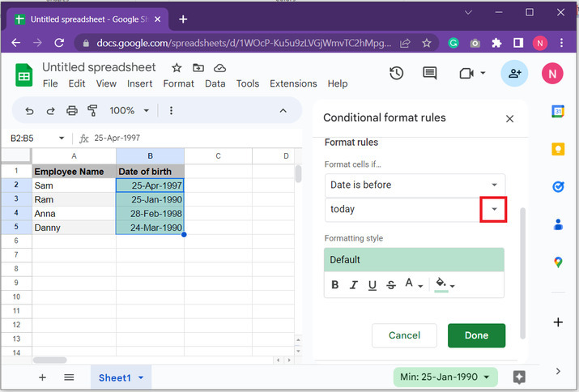Open the Data menu
Screen dimensions: 579x392
(x=215, y=84)
